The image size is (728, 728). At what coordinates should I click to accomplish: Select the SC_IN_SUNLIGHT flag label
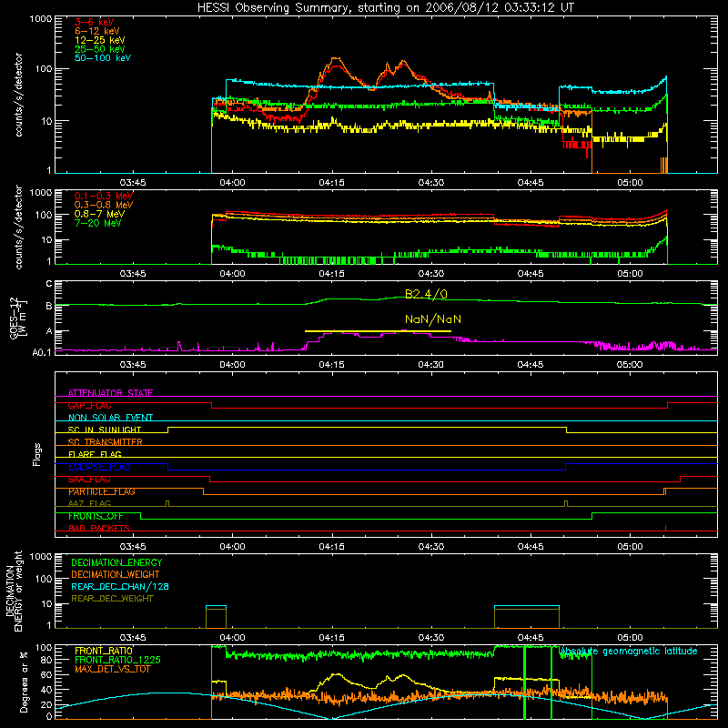tap(105, 430)
